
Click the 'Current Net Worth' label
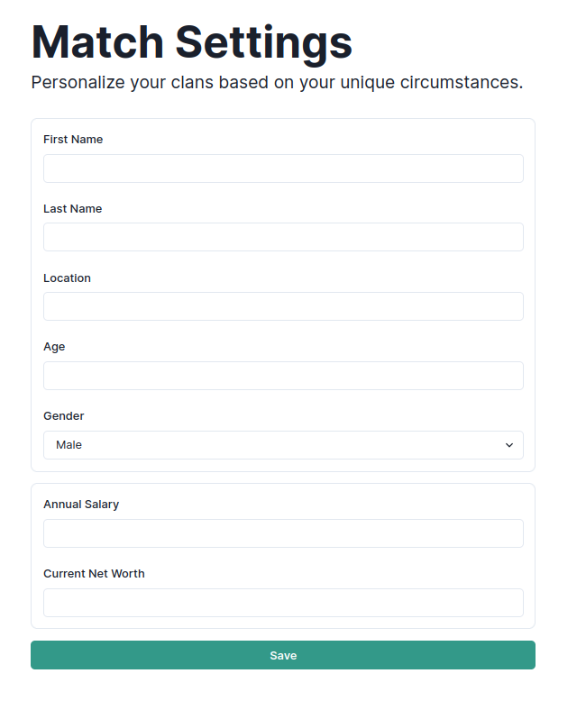pyautogui.click(x=94, y=574)
